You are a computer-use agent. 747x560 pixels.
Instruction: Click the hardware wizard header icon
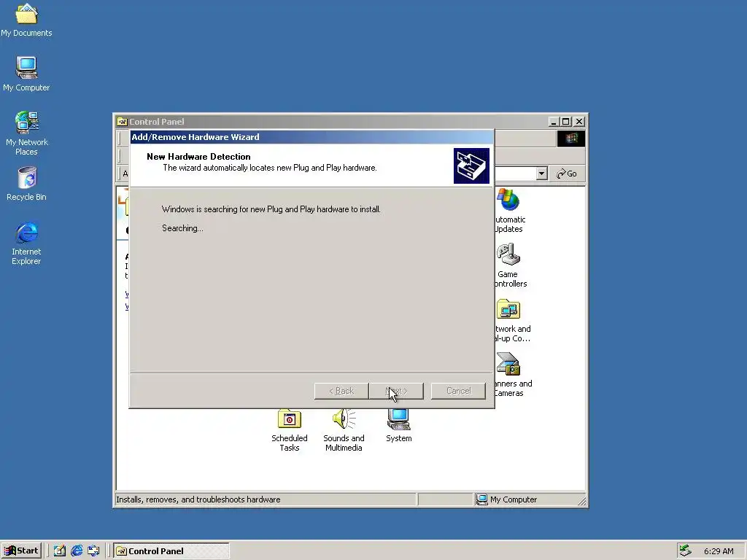471,166
